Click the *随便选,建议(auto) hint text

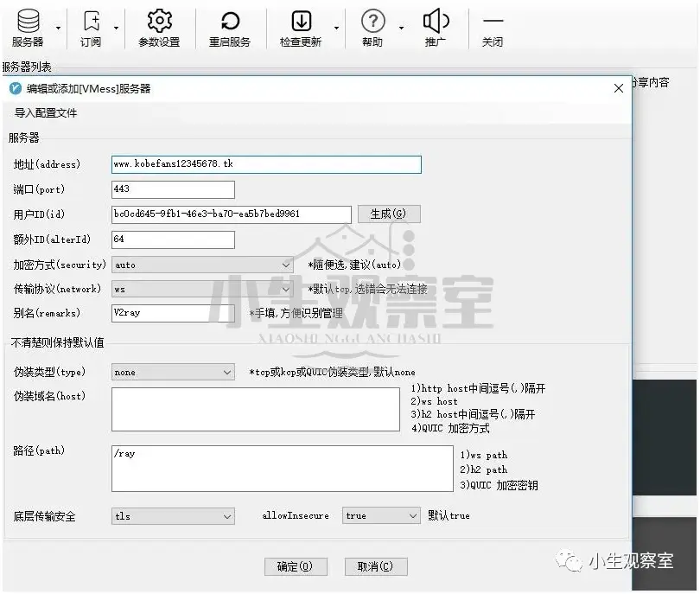coord(354,265)
